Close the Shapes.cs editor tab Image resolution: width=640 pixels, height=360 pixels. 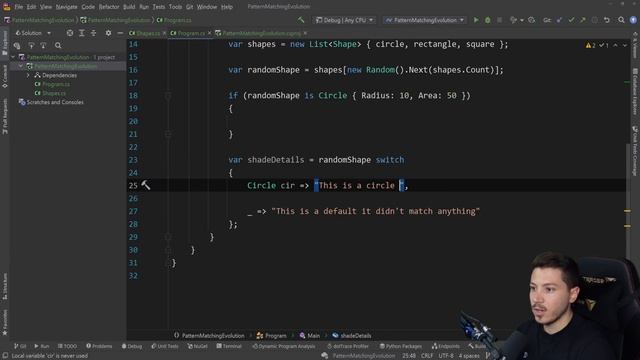pyautogui.click(x=164, y=33)
